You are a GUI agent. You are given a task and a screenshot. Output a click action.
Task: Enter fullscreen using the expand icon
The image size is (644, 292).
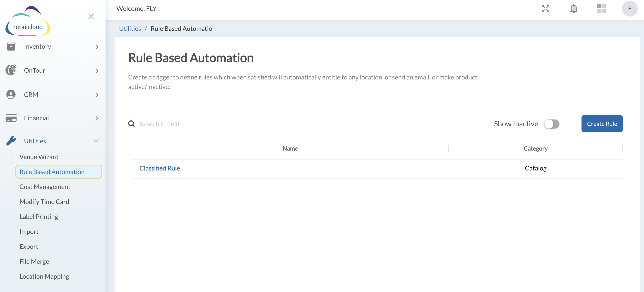546,9
